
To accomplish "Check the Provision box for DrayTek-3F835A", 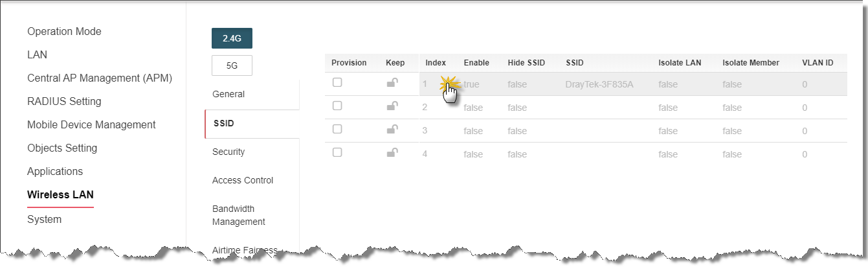I will pos(337,83).
